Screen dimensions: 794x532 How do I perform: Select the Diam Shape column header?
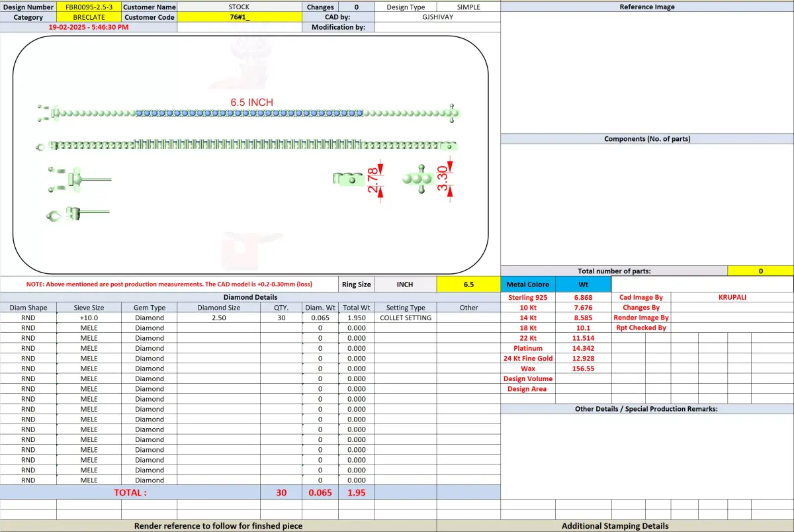tap(28, 308)
